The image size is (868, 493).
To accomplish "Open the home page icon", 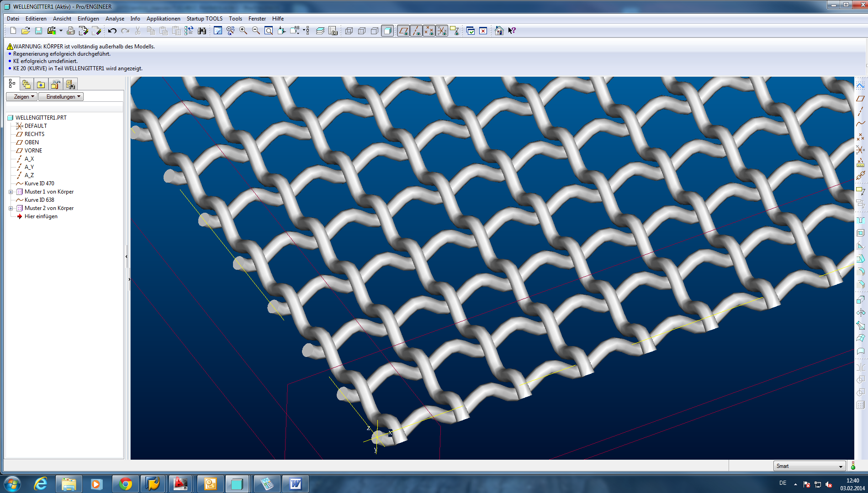I will (x=499, y=31).
